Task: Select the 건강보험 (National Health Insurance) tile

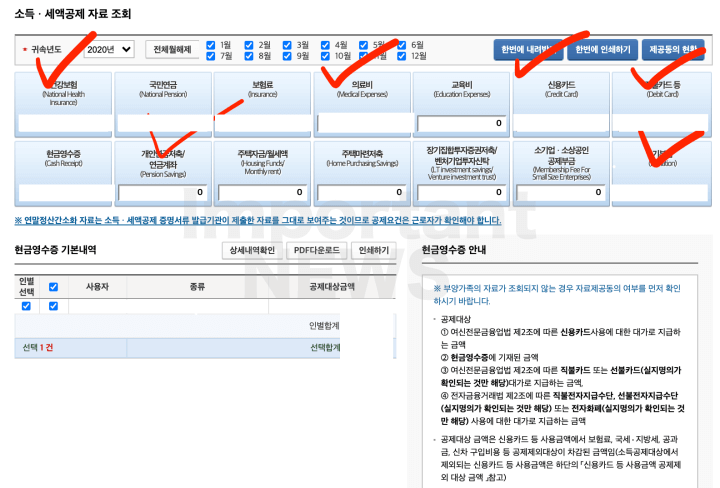Action: [x=63, y=105]
